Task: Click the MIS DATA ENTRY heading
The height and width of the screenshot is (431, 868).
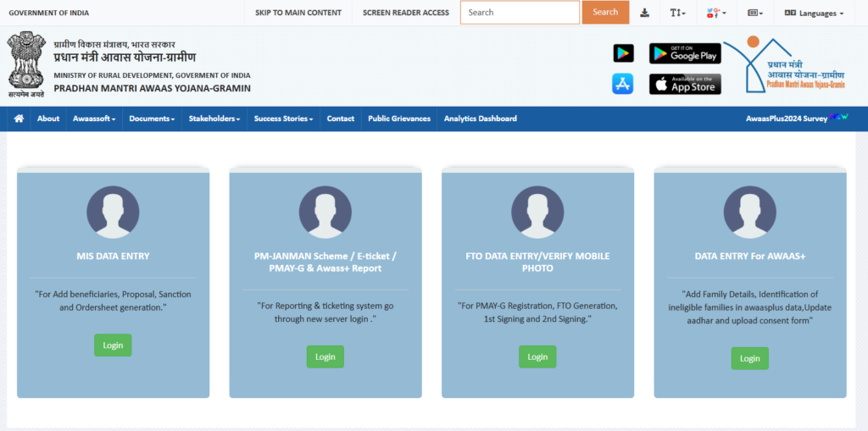Action: click(x=113, y=257)
